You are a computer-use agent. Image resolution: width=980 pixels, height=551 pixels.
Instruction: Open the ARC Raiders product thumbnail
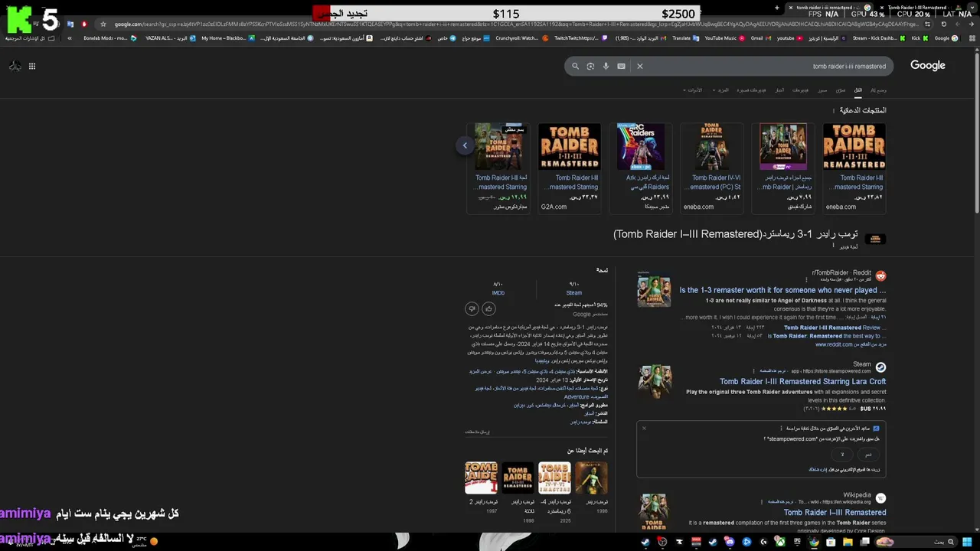tap(642, 146)
